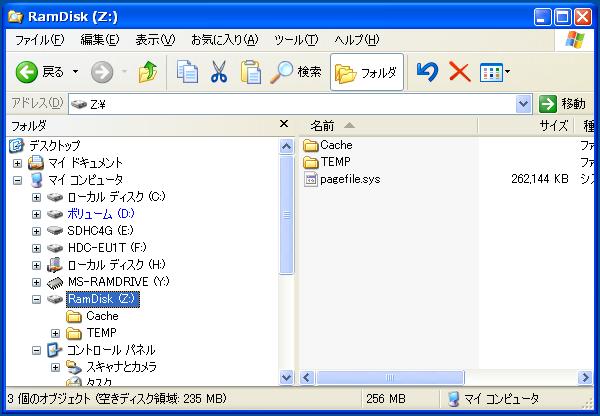This screenshot has width=600, height=416.
Task: Select ボリューム (D:) in tree
Action: coord(101,214)
